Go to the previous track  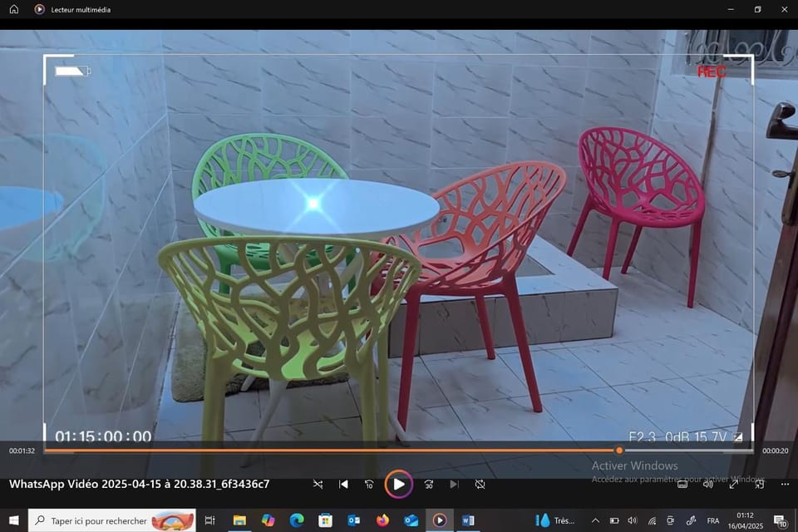[x=343, y=484]
